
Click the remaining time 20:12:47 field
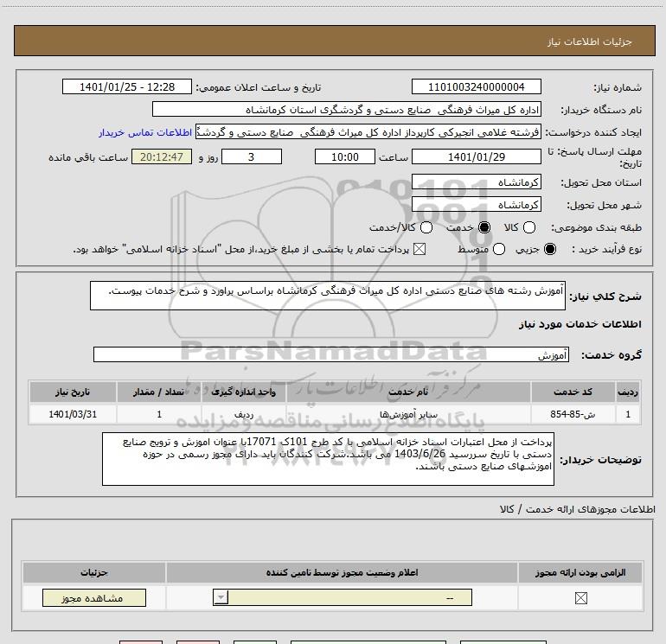pyautogui.click(x=162, y=156)
